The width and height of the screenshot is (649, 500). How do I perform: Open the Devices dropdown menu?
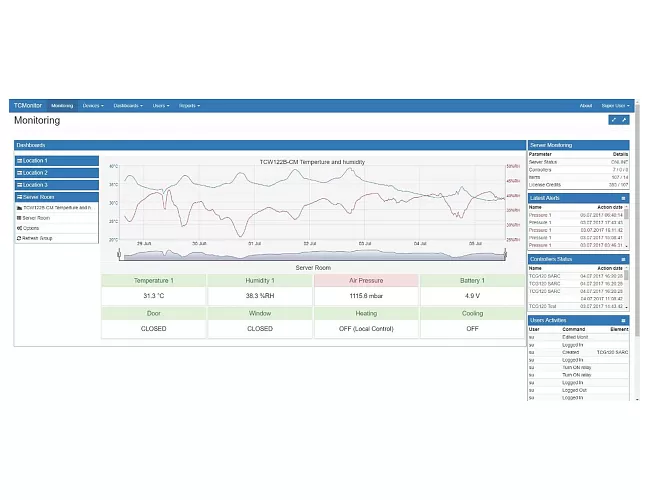coord(92,105)
